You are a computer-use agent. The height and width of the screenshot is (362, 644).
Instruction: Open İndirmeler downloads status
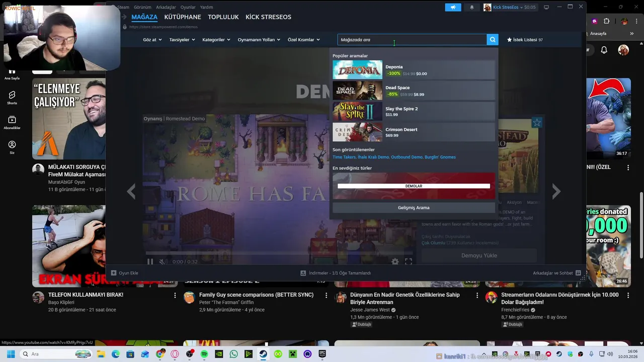(336, 273)
